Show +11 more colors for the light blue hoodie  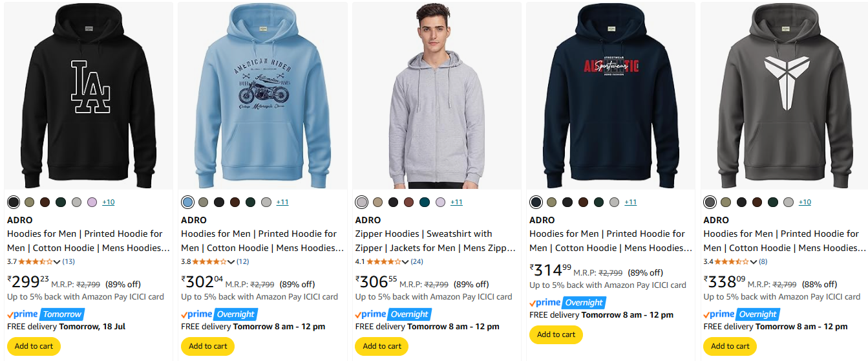pos(282,202)
